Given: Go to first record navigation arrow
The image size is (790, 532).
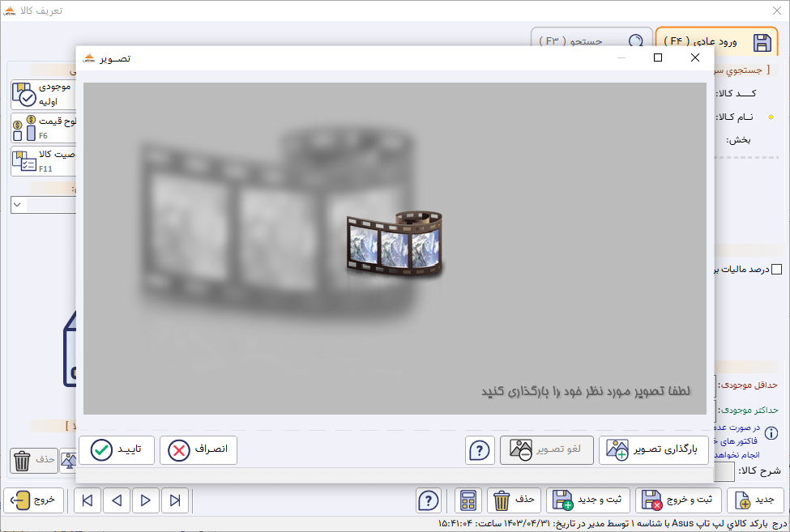Looking at the screenshot, I should coord(88,500).
